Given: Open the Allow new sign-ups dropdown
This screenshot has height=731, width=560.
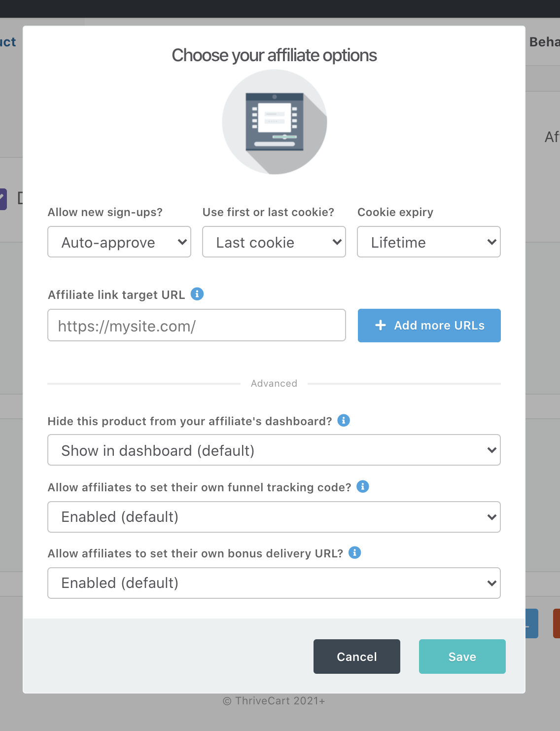Looking at the screenshot, I should pos(119,242).
